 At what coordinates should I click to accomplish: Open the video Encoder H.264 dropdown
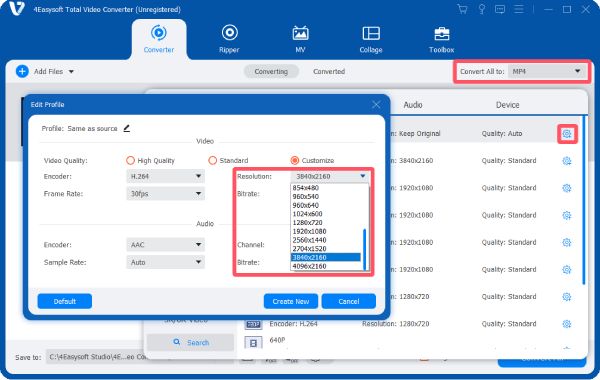(165, 176)
